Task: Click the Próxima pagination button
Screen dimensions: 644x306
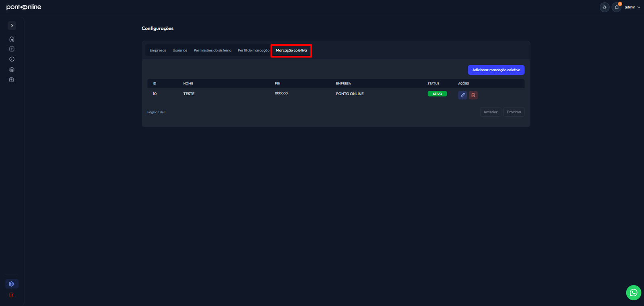Action: click(514, 112)
